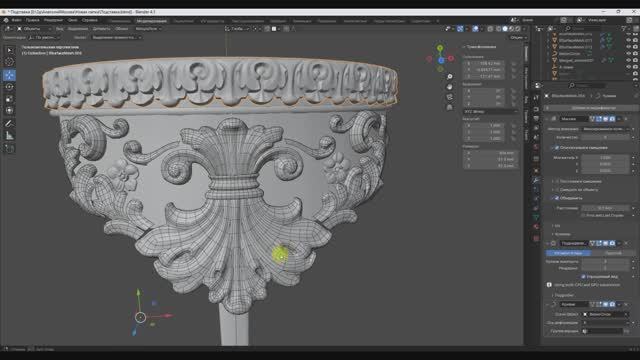
Task: Click the Array Count value field
Action: point(605,138)
